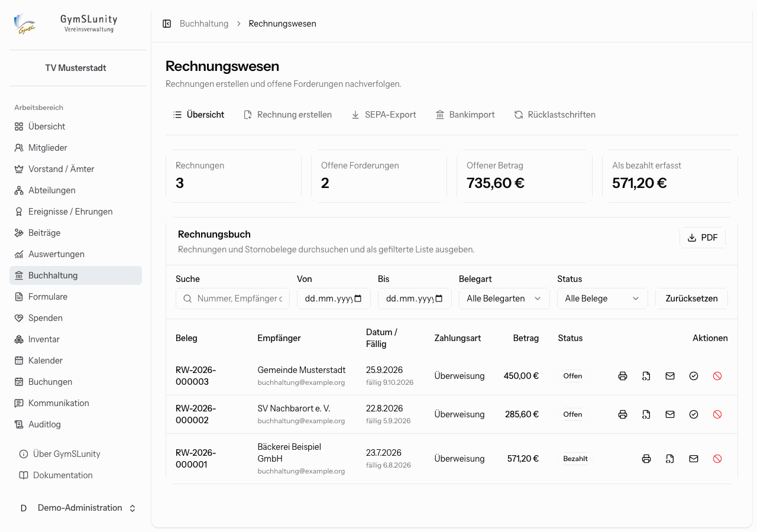Go to the Bankimport tab
The image size is (757, 532).
coord(465,115)
